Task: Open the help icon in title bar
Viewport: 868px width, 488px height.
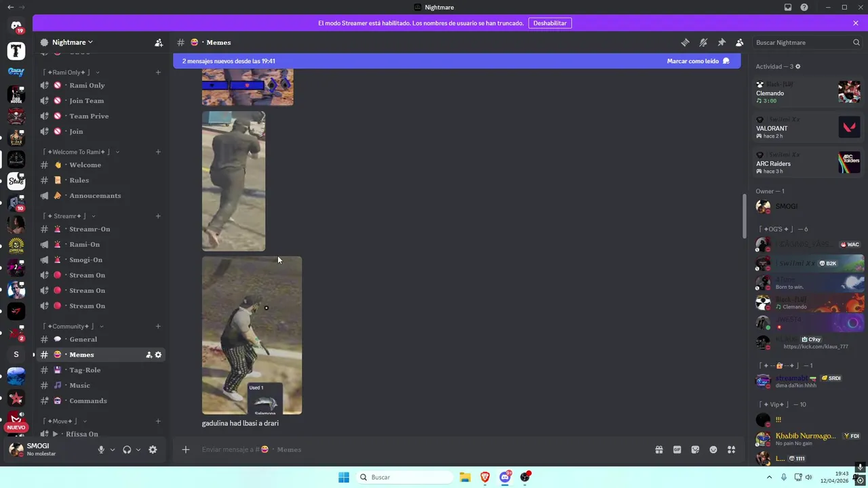Action: click(x=804, y=7)
